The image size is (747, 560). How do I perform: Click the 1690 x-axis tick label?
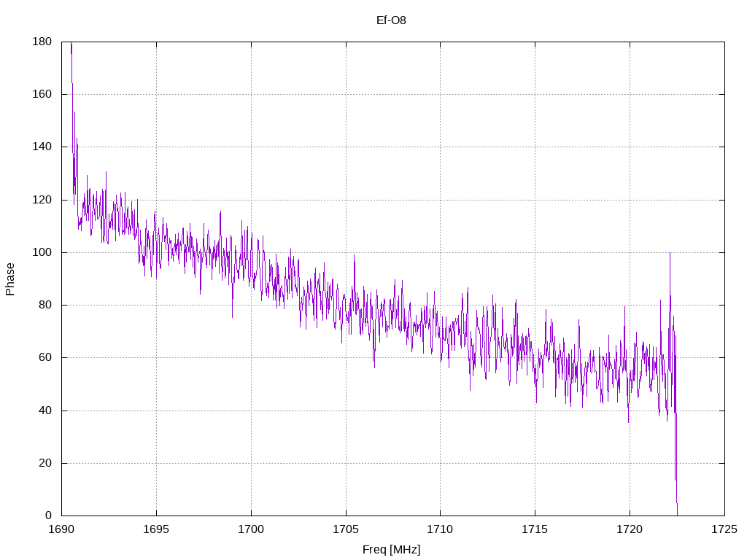(61, 529)
